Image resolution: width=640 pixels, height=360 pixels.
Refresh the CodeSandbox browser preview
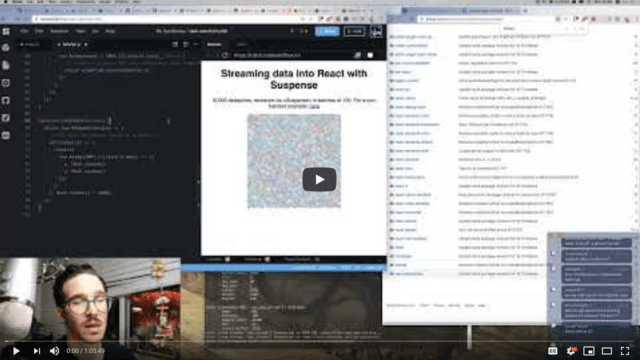click(x=225, y=55)
